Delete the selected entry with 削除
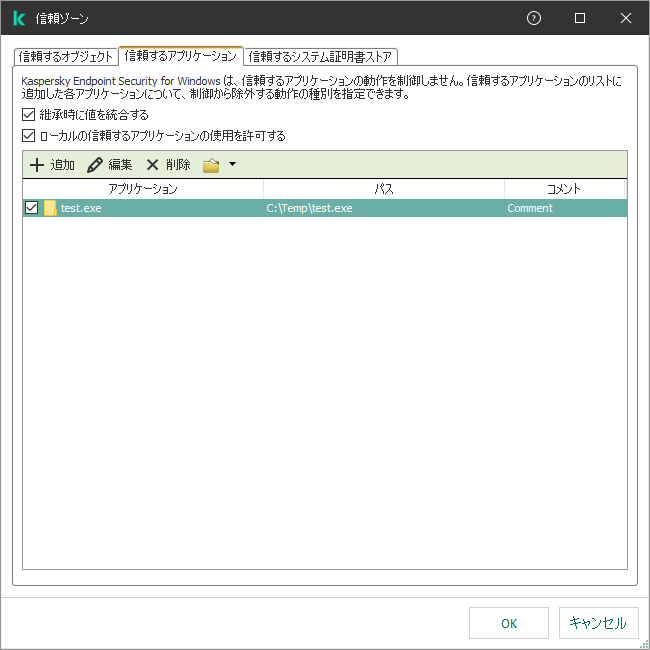This screenshot has width=650, height=650. [x=168, y=165]
